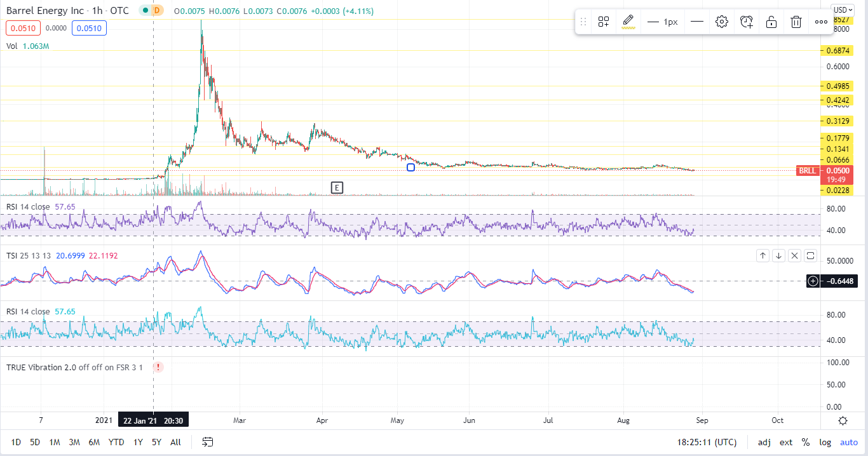Open the drawing templates icon in floating toolbar
Image resolution: width=868 pixels, height=456 pixels.
pos(604,22)
